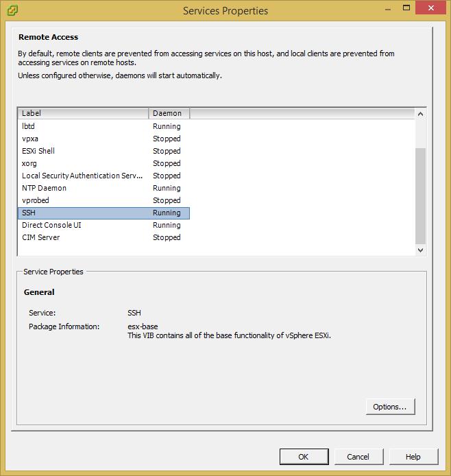This screenshot has width=451, height=476.
Task: Maximize the Services Properties window
Action: pos(406,8)
